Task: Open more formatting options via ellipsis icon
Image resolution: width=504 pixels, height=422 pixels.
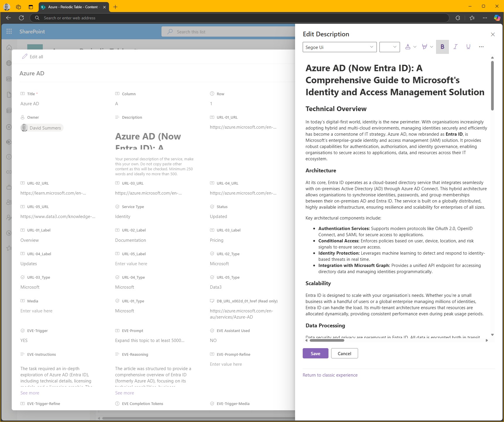Action: [x=481, y=47]
